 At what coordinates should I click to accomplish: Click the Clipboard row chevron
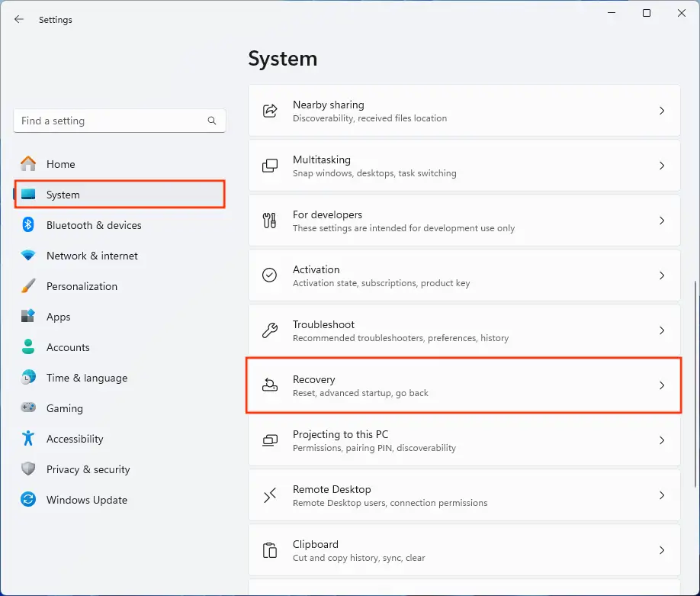point(662,550)
